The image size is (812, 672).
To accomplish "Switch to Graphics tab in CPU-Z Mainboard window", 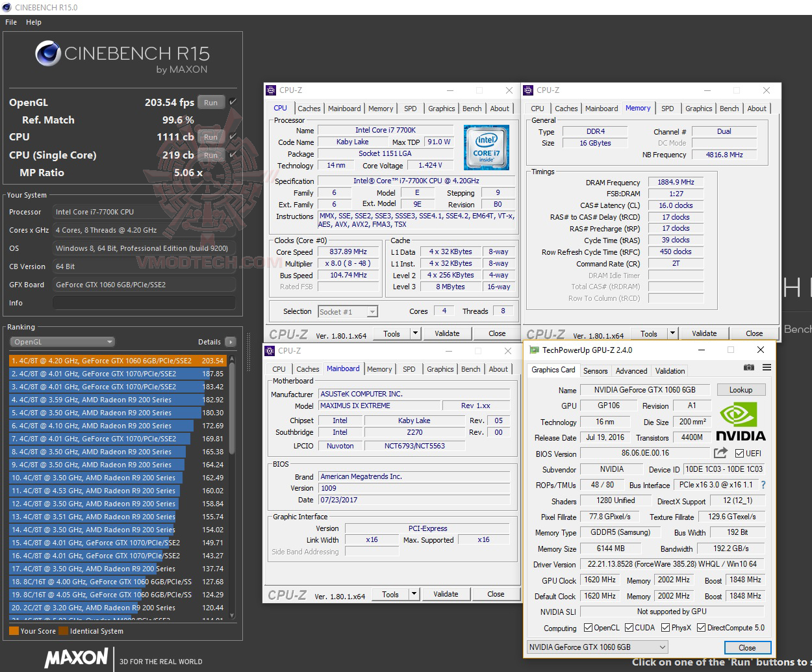I will coord(440,369).
